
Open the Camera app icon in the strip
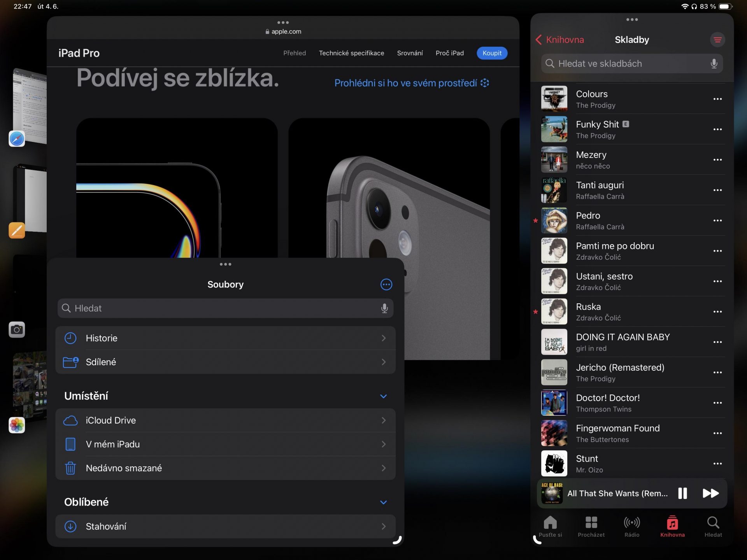click(x=17, y=330)
